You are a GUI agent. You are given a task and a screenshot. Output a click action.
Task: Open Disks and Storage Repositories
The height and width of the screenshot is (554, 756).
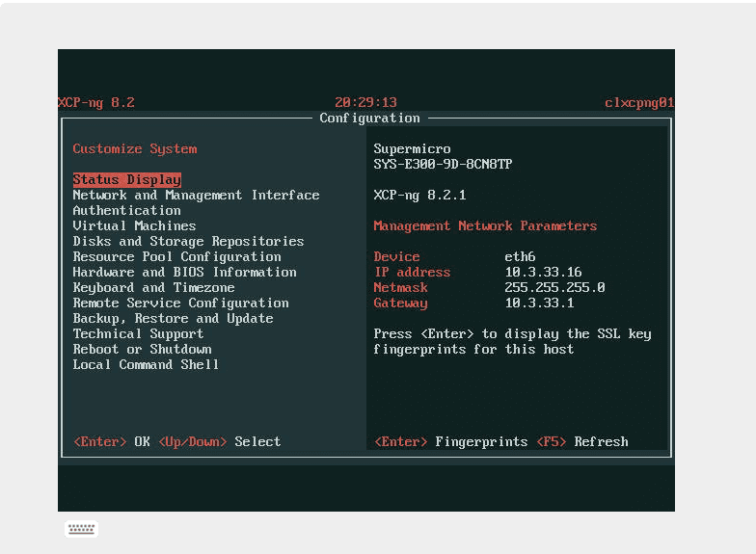pyautogui.click(x=189, y=241)
